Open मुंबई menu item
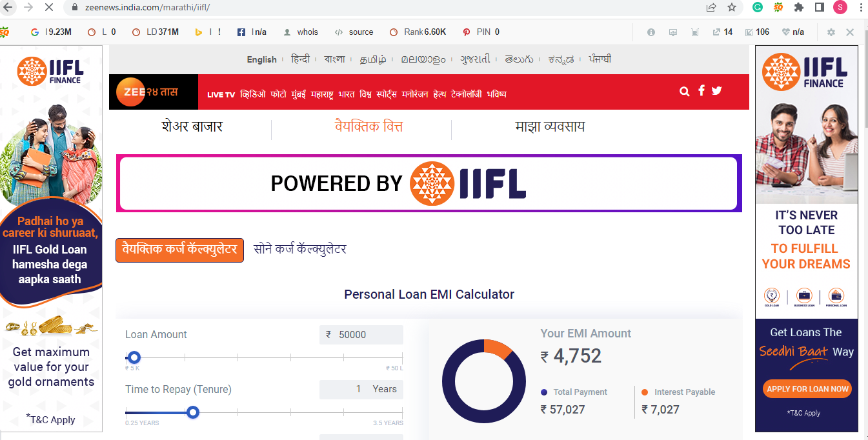 (298, 94)
